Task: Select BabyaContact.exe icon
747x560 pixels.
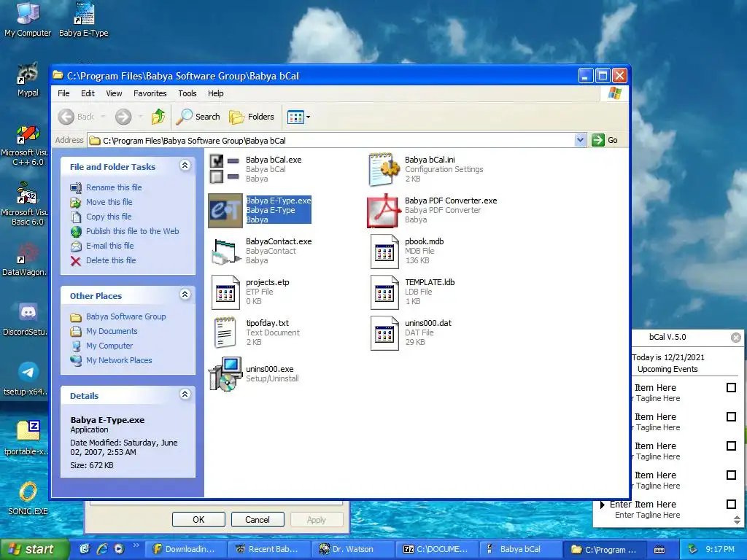Action: point(225,251)
